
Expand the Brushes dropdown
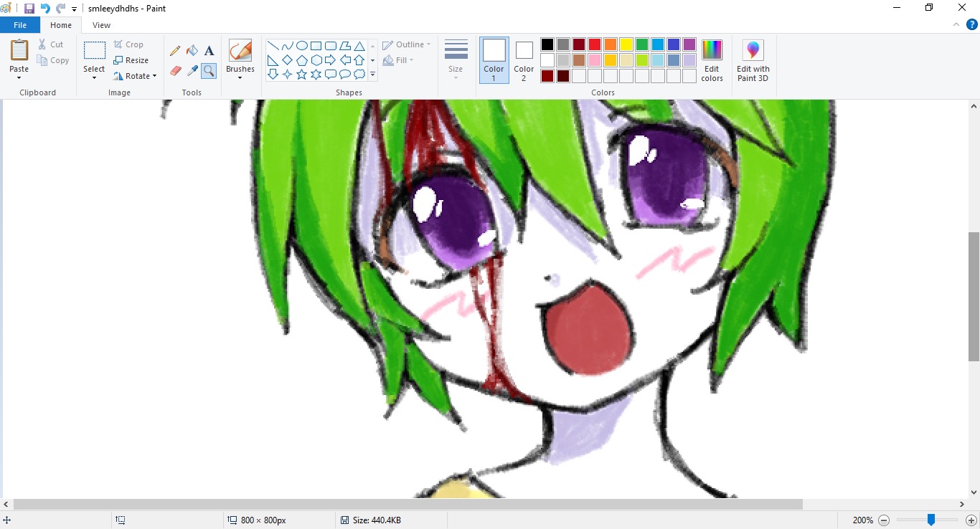(240, 77)
